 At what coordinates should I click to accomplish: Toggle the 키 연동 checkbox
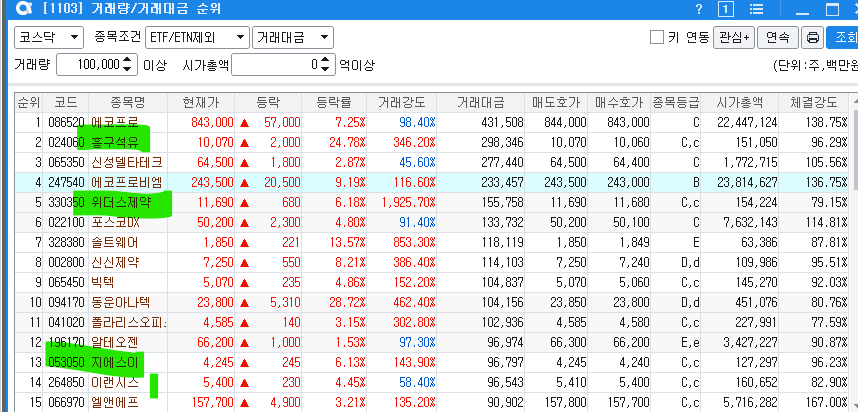click(x=657, y=37)
